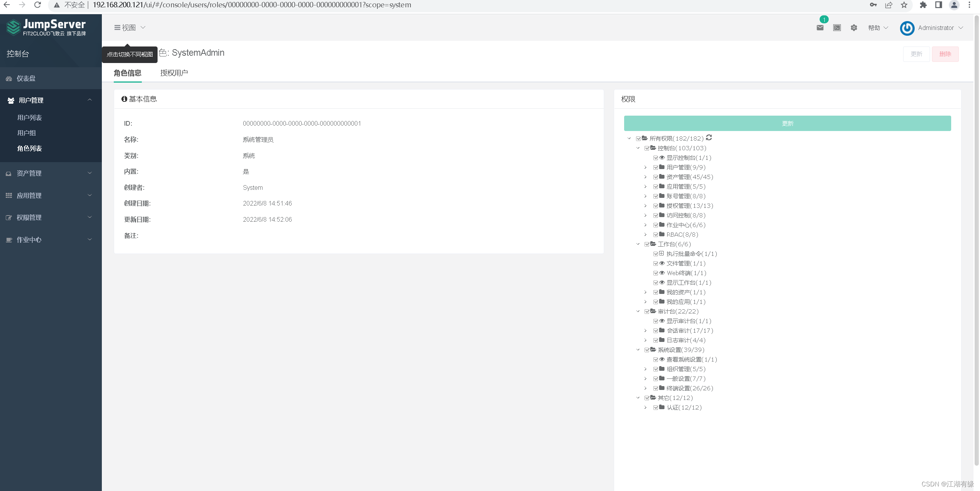The width and height of the screenshot is (980, 491).
Task: Click the job center coffee icon
Action: pyautogui.click(x=9, y=240)
